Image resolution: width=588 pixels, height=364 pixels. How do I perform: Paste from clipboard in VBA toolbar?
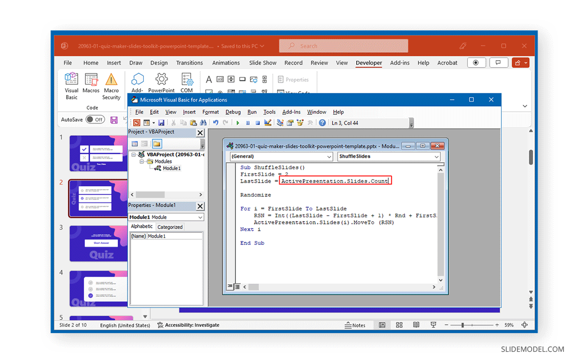(x=194, y=123)
